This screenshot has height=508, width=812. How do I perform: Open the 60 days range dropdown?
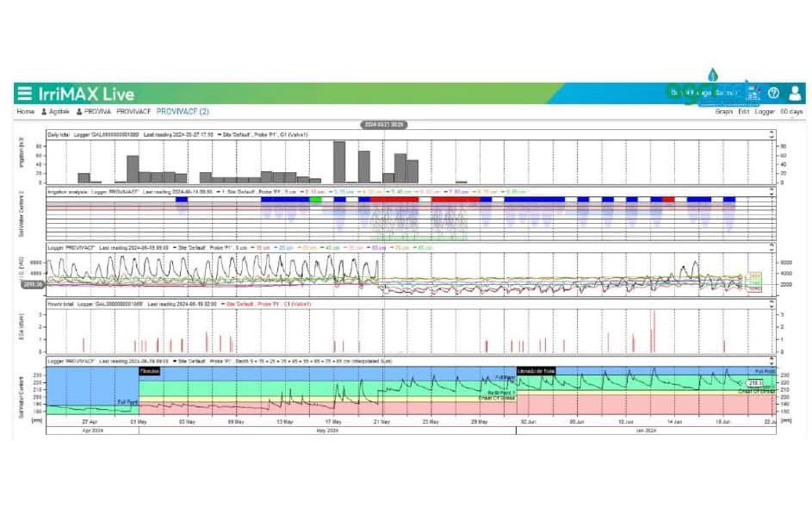click(790, 112)
